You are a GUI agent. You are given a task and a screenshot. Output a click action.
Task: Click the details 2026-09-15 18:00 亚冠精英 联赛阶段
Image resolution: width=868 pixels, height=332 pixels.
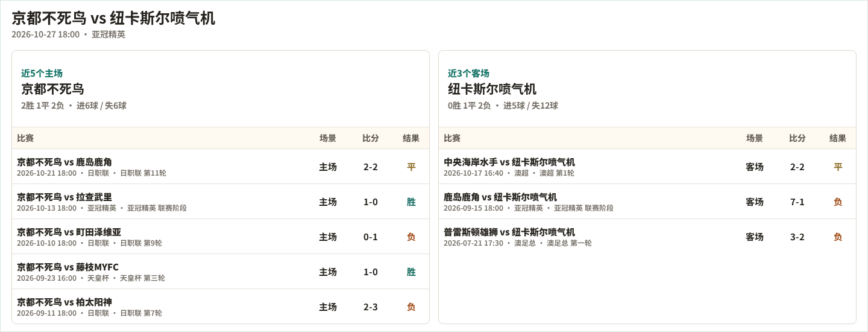529,208
